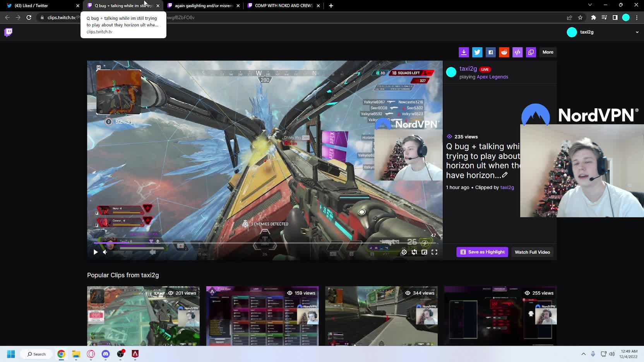Image resolution: width=644 pixels, height=362 pixels.
Task: Open the Chrome three-dot menu
Action: (x=637, y=17)
